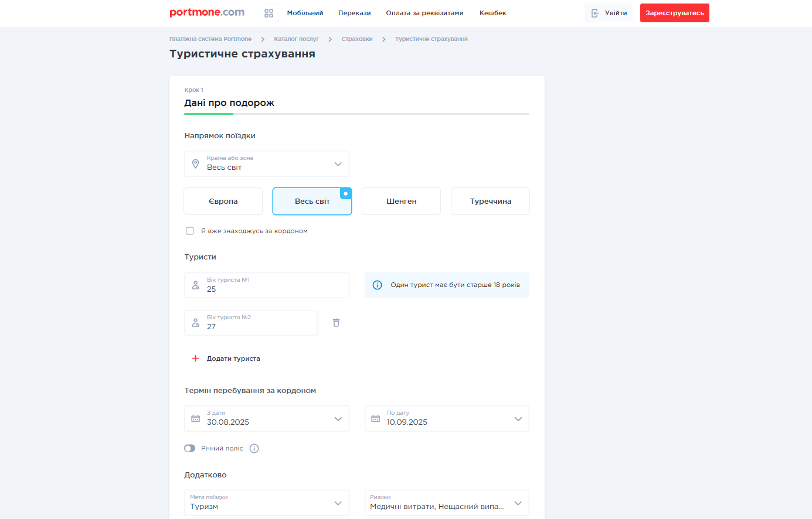Screen dimensions: 812x519
Task: Click the annual policy info icon
Action: coord(254,449)
